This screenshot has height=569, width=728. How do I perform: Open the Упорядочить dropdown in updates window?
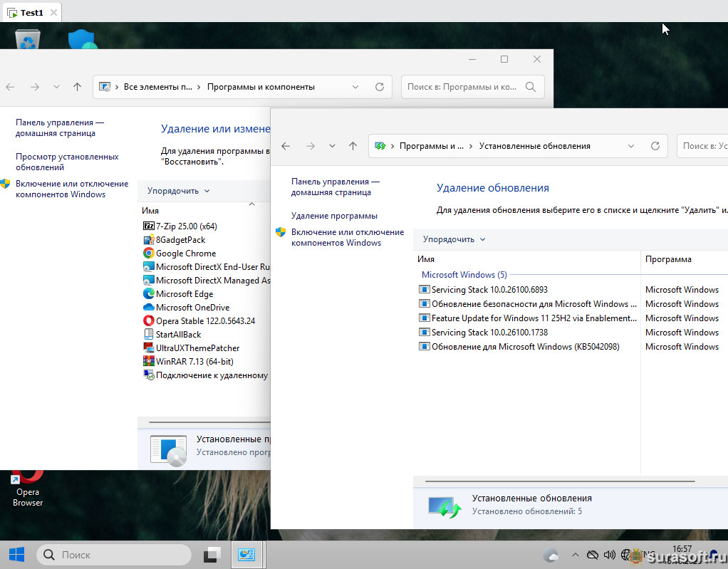coord(454,239)
